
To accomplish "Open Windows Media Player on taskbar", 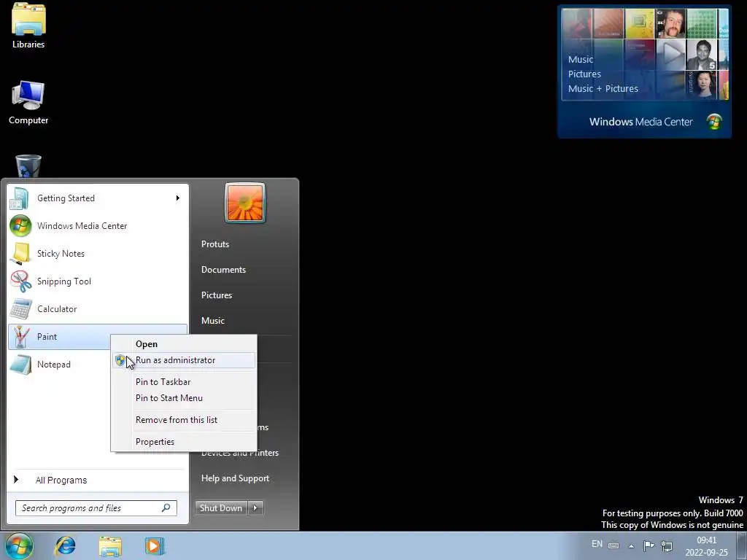I will [155, 546].
